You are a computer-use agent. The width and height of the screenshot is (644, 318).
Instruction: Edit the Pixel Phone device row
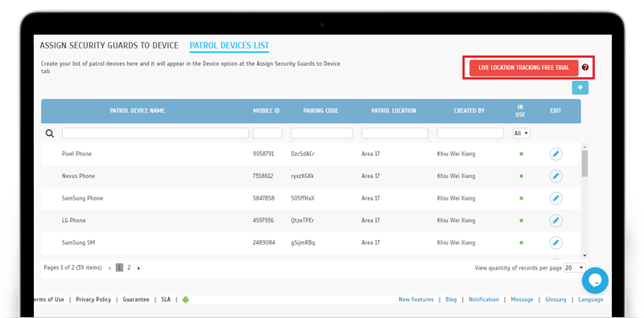555,154
